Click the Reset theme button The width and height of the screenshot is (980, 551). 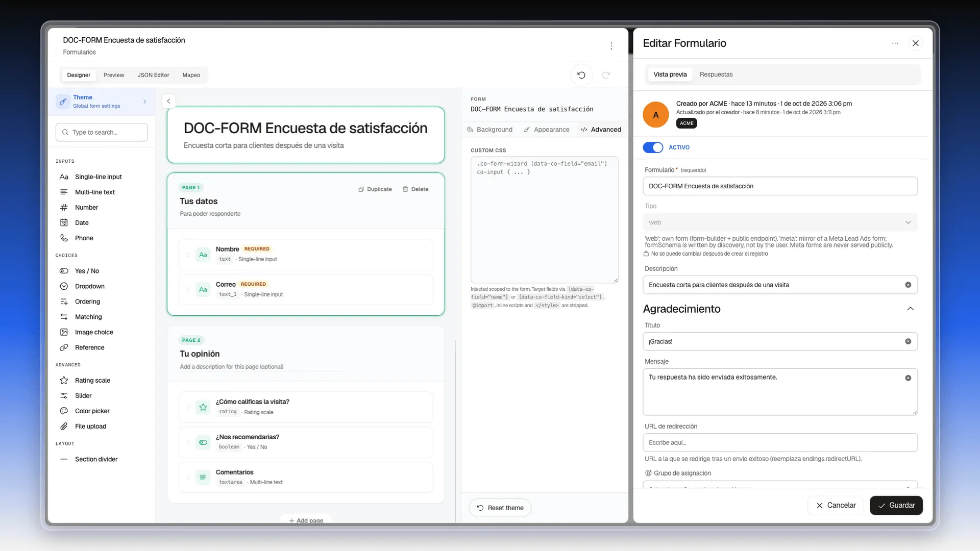coord(500,508)
